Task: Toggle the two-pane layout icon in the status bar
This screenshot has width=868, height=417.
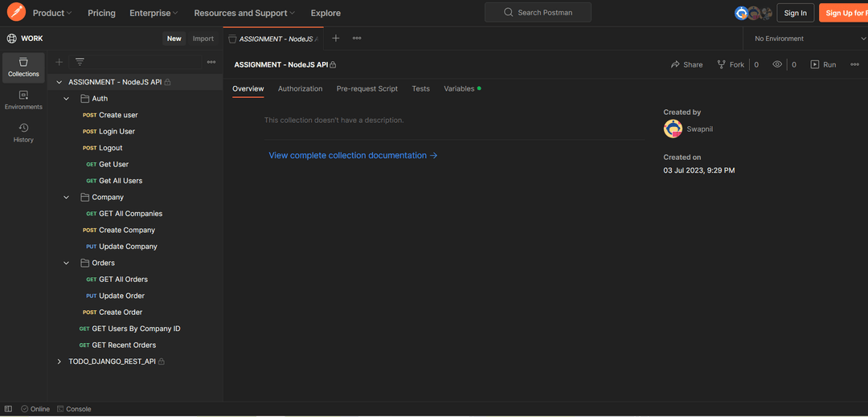Action: pos(8,409)
